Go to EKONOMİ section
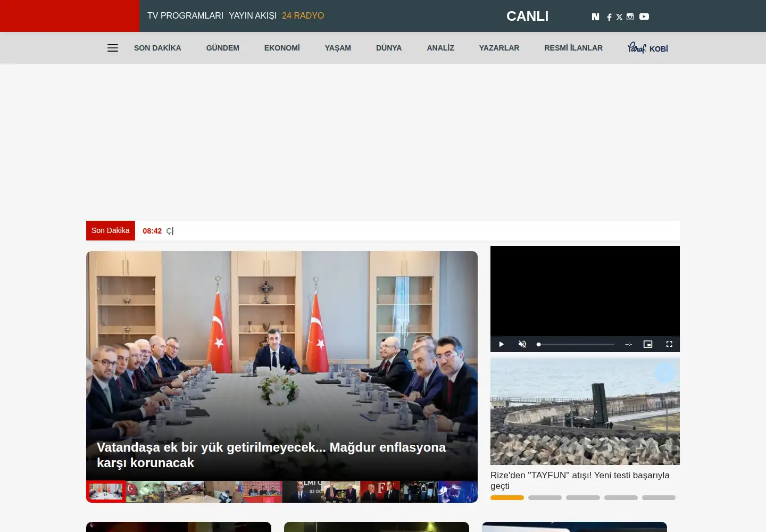The width and height of the screenshot is (766, 532). [x=282, y=48]
